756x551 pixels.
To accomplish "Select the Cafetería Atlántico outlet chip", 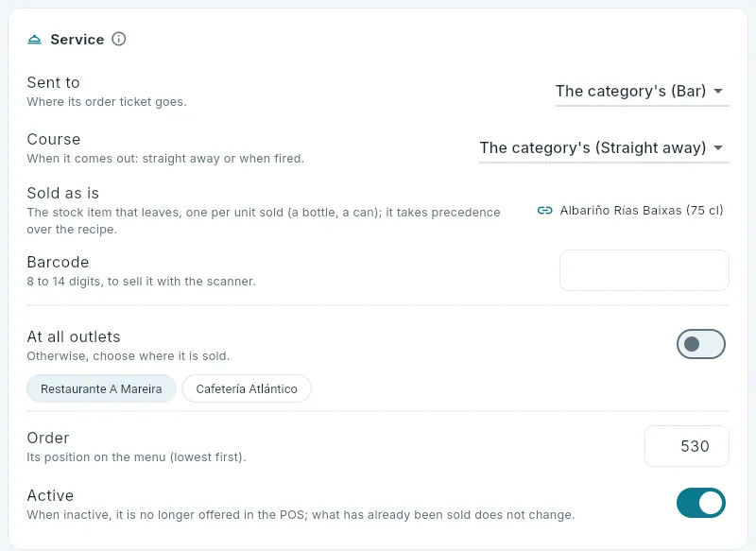I will click(247, 388).
